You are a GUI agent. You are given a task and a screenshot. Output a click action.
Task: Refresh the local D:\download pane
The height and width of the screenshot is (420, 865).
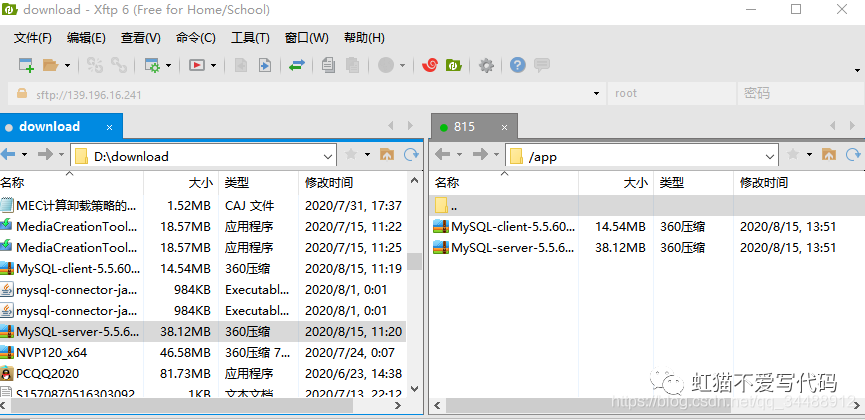coord(412,155)
